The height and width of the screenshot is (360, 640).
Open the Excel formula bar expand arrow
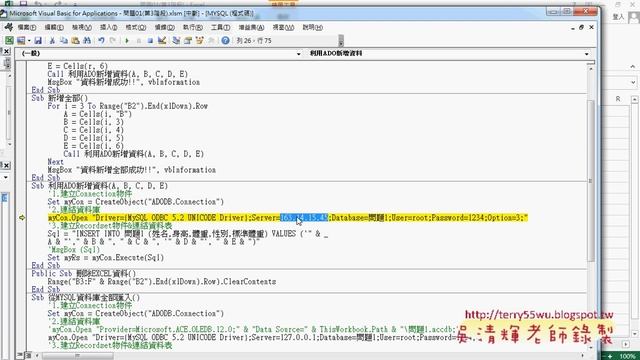(633, 82)
